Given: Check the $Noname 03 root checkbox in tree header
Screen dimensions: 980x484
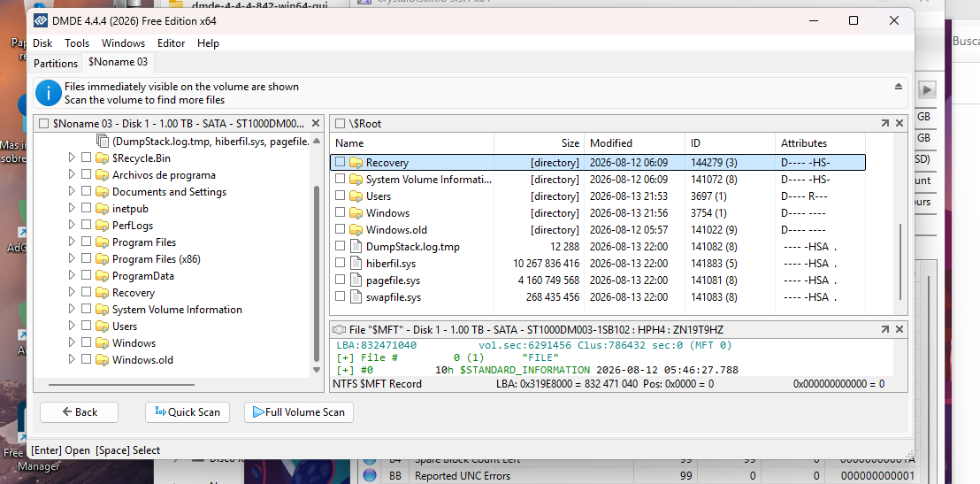Looking at the screenshot, I should (43, 124).
